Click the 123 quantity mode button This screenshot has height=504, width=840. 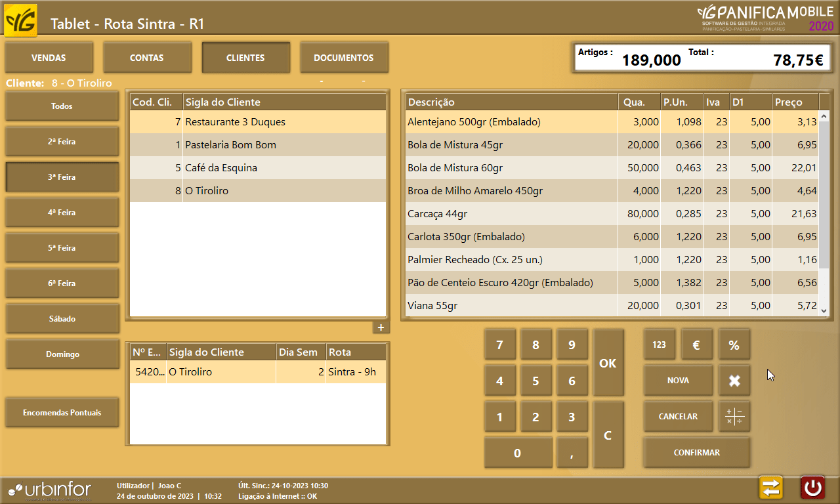(x=660, y=345)
